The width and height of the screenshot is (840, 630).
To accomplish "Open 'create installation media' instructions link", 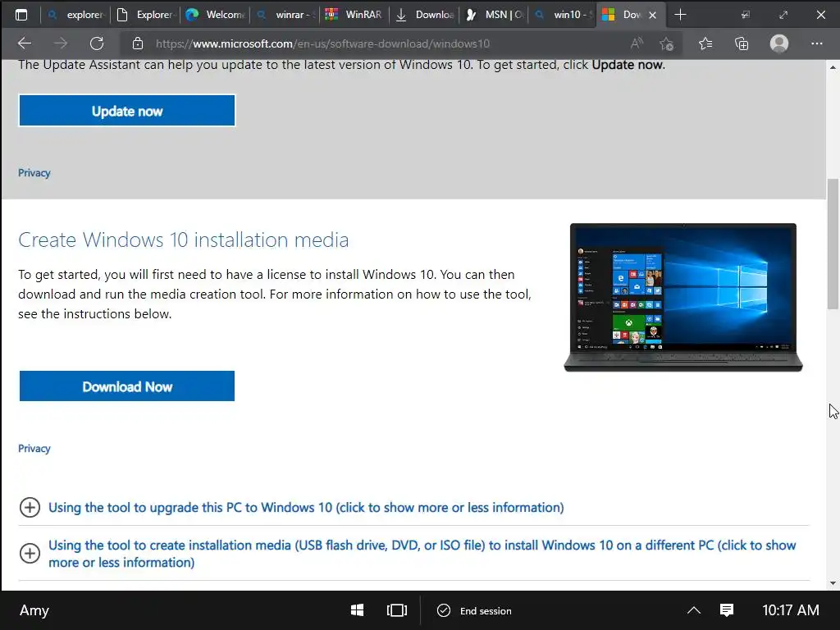I will pyautogui.click(x=422, y=554).
